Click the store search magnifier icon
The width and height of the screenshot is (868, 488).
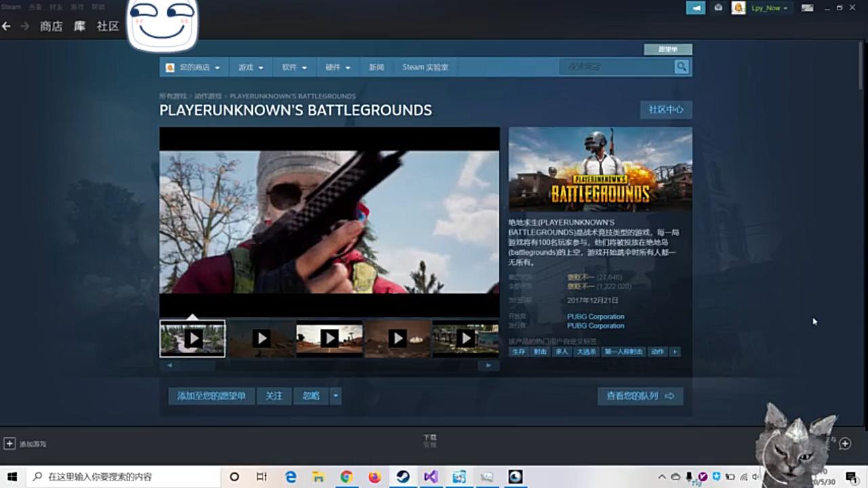pos(682,66)
